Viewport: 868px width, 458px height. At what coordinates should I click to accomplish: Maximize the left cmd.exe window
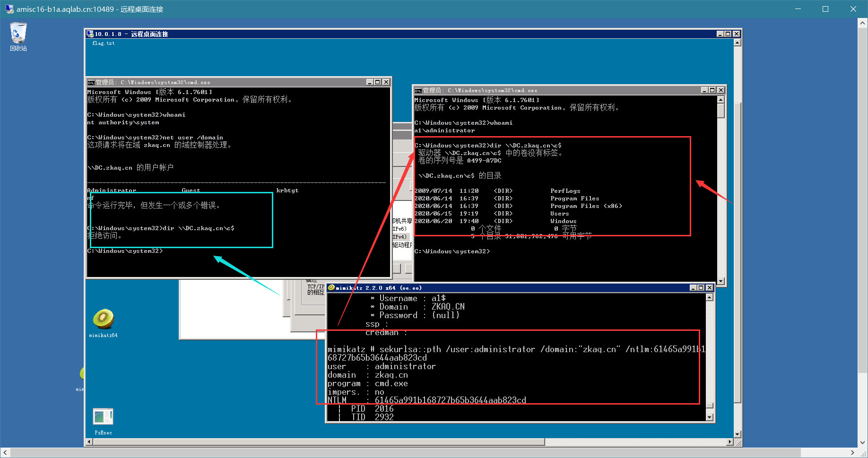coord(378,82)
